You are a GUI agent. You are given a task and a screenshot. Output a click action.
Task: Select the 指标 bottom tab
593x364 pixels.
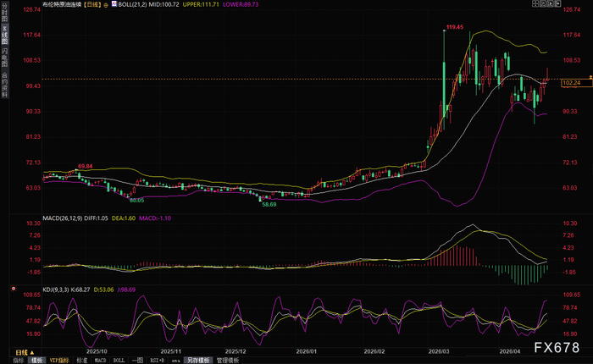point(19,361)
